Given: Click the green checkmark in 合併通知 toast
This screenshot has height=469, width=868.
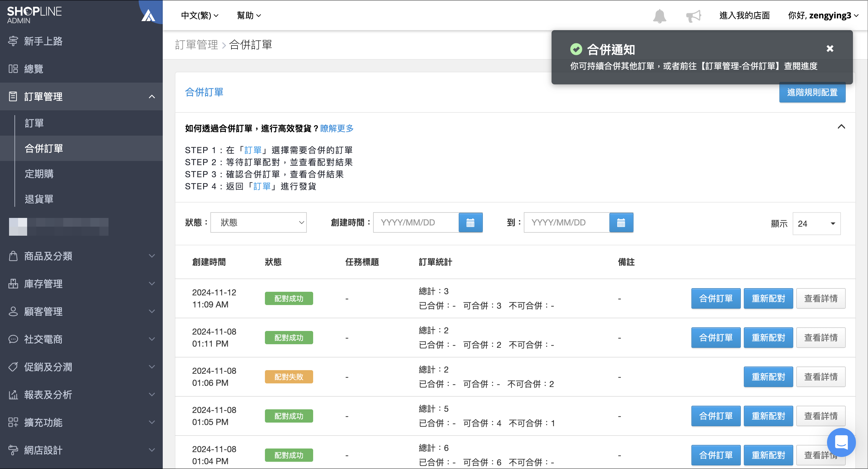Looking at the screenshot, I should click(576, 49).
